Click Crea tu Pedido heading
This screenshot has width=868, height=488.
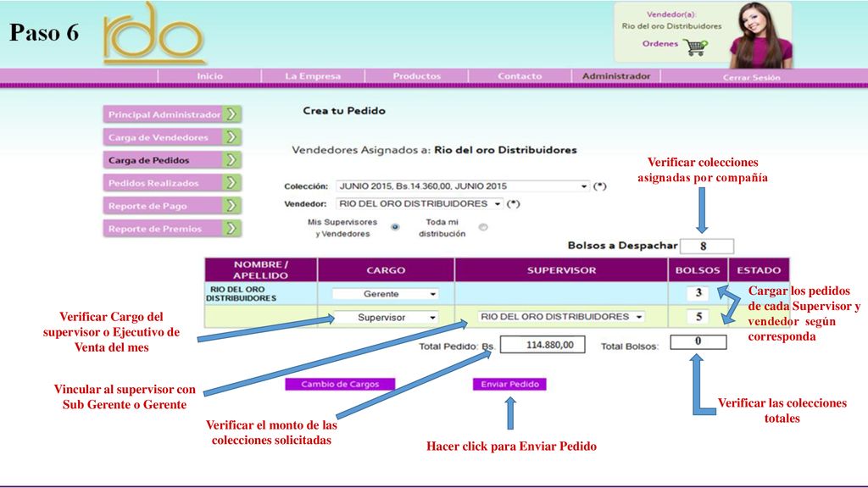344,111
